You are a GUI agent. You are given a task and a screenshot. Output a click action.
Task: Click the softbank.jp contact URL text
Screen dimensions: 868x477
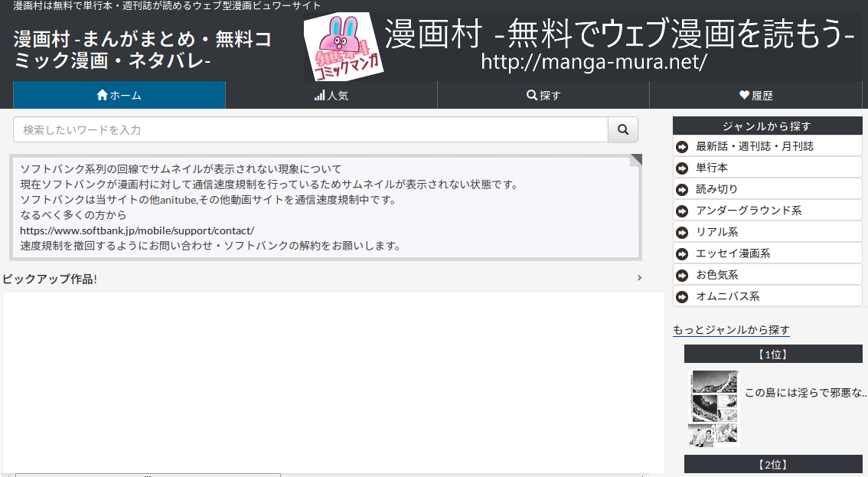pos(137,230)
